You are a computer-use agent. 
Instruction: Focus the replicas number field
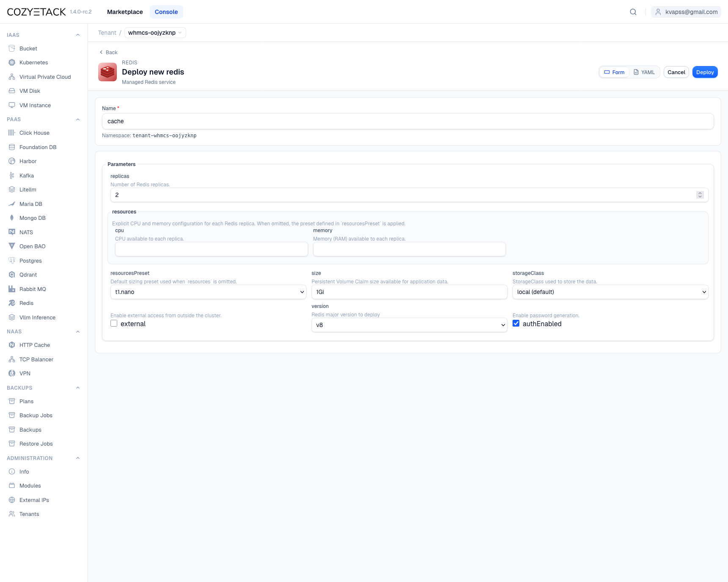point(409,195)
